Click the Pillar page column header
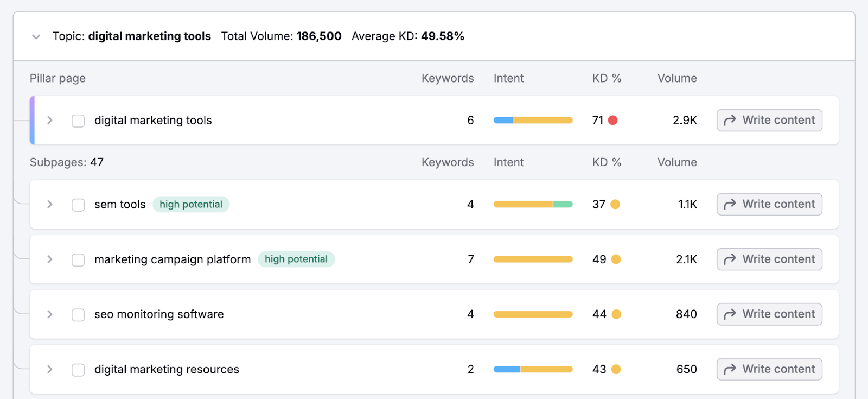The height and width of the screenshot is (399, 868). click(58, 78)
